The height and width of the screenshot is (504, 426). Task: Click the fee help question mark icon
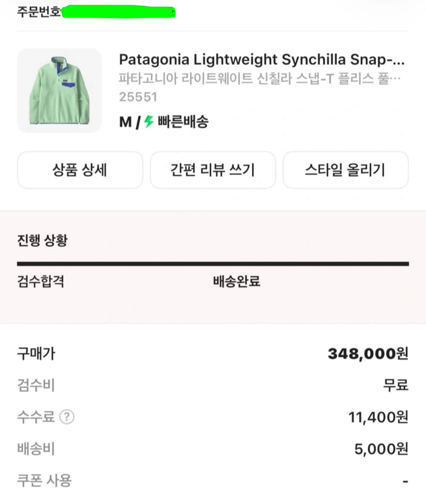[67, 417]
